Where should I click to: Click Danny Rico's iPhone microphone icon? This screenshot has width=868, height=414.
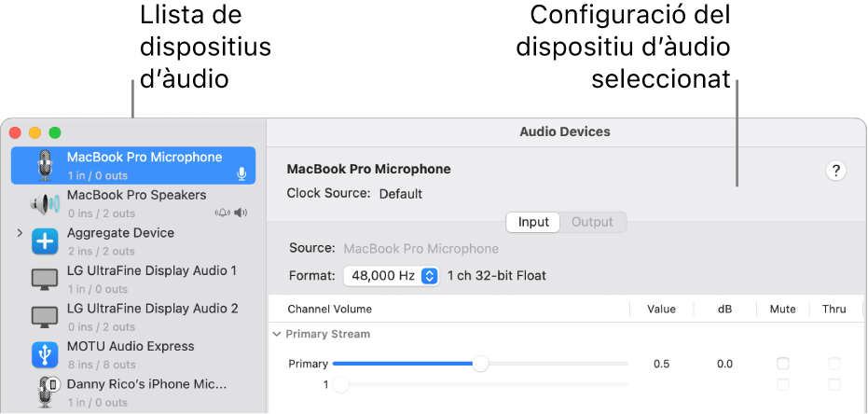[44, 393]
